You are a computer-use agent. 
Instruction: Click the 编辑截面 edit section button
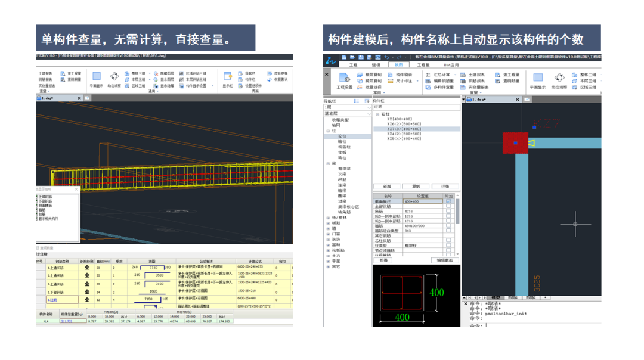pos(444,260)
